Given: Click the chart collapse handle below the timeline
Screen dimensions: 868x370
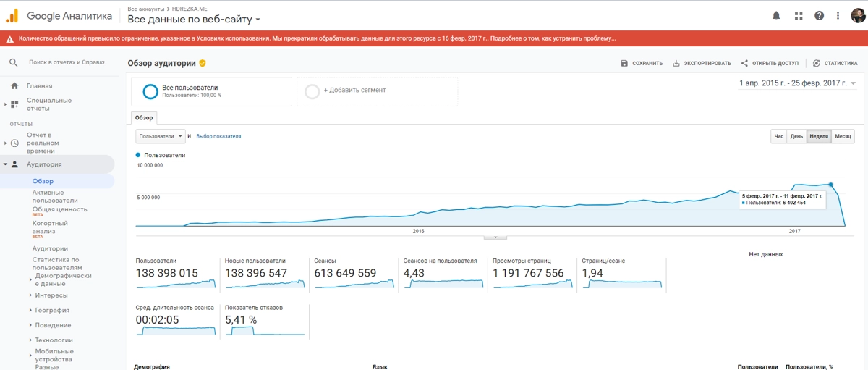Looking at the screenshot, I should tap(495, 237).
